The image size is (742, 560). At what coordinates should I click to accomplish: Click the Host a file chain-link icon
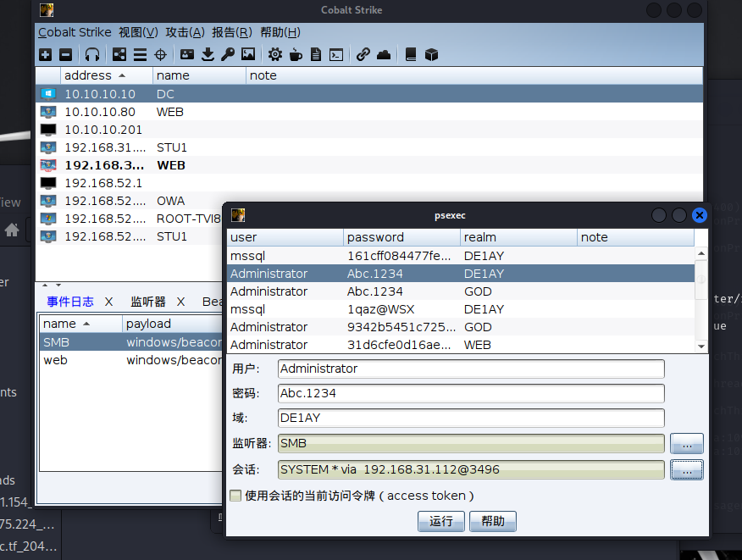pyautogui.click(x=363, y=55)
